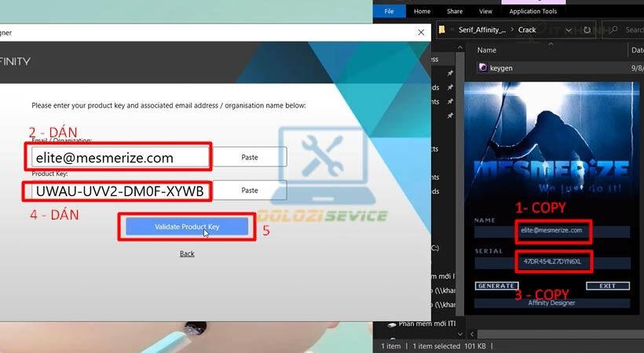The image size is (644, 353).
Task: Switch to the Share ribbon tab
Action: point(455,12)
